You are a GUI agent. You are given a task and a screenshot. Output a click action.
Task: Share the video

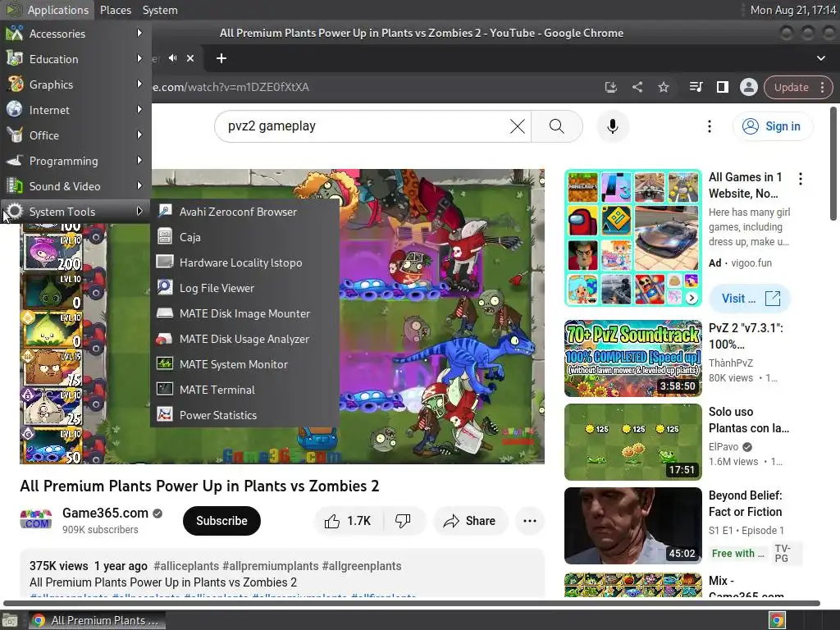[470, 521]
